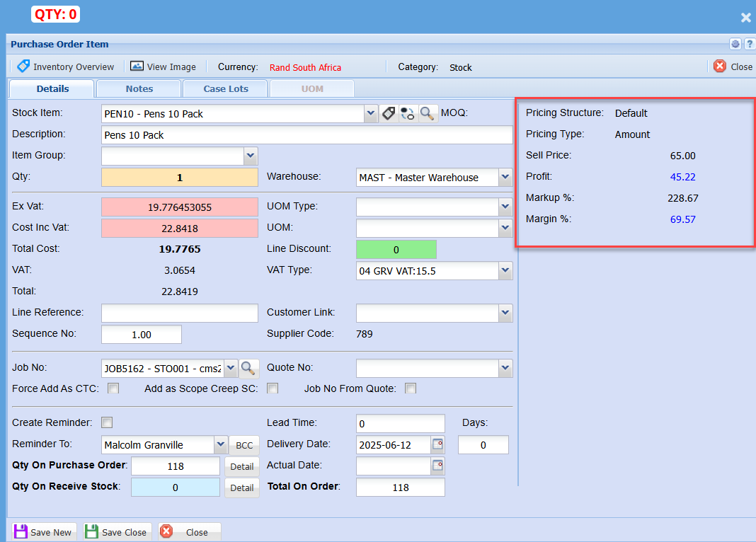This screenshot has width=756, height=542.
Task: Enable the Force Add As CTC checkbox
Action: [x=113, y=388]
